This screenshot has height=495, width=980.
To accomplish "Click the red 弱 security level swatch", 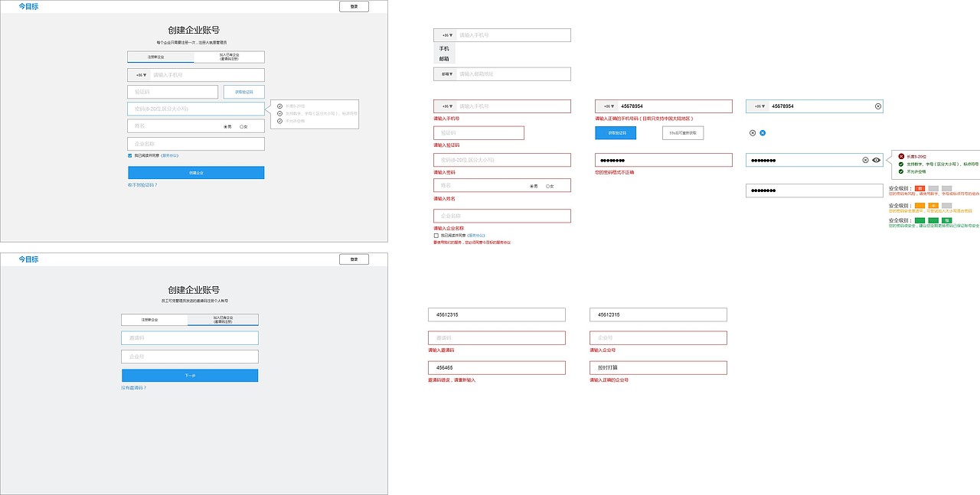I will [920, 188].
